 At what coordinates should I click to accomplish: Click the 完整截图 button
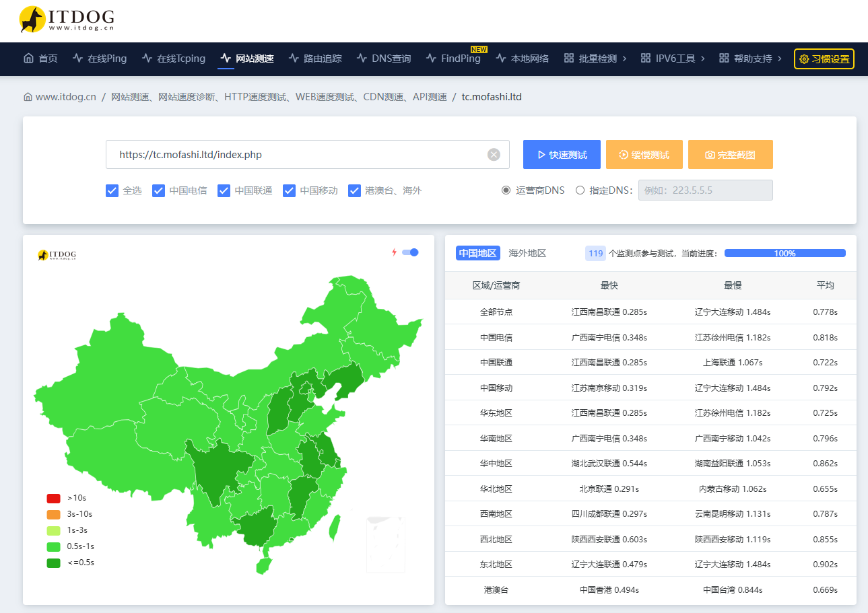coord(731,155)
